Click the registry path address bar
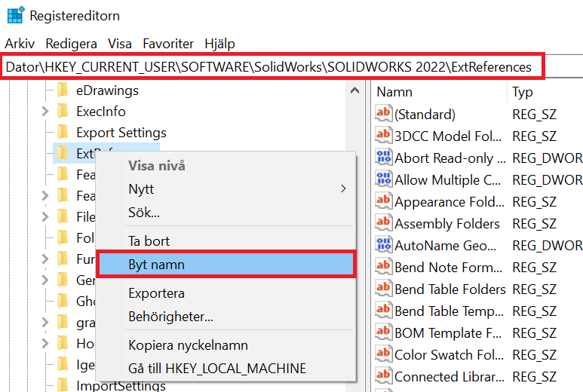The width and height of the screenshot is (583, 392). tap(272, 67)
